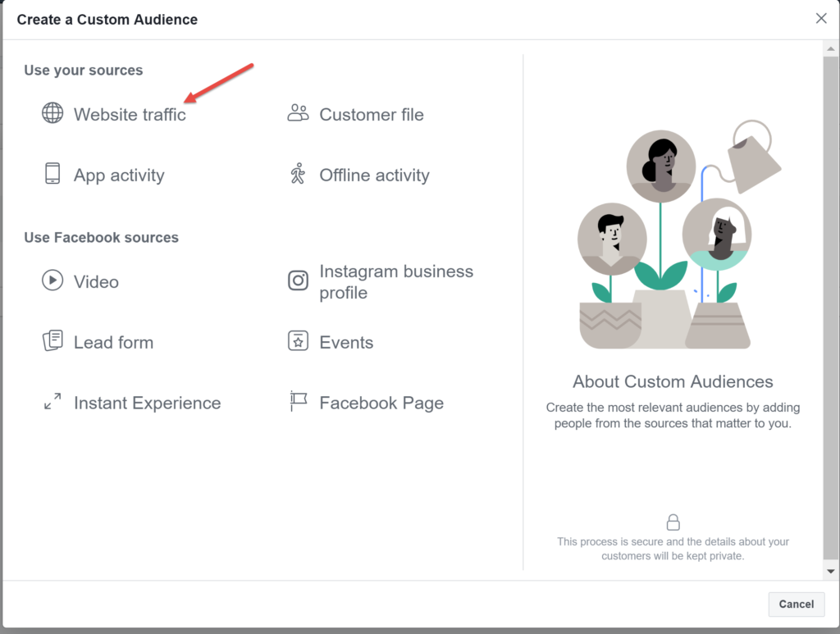The image size is (840, 634).
Task: Choose Instagram business profile source
Action: 396,281
